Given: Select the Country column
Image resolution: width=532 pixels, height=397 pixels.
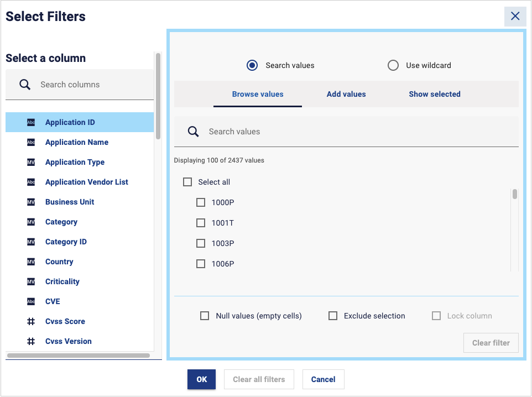Looking at the screenshot, I should [x=80, y=262].
